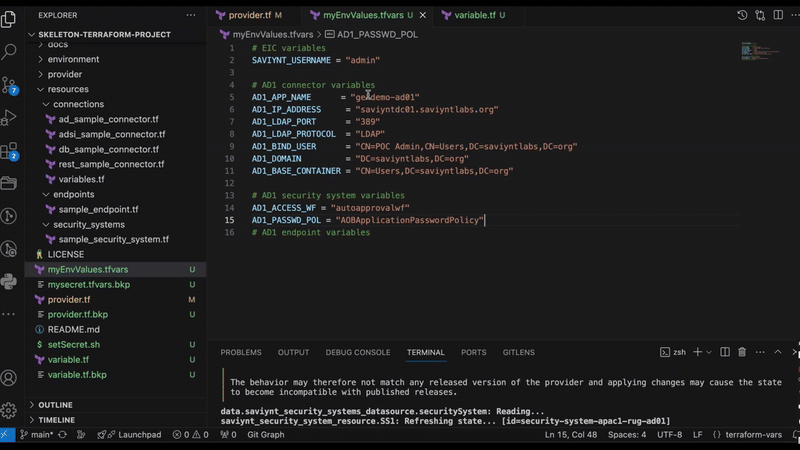The width and height of the screenshot is (800, 450).
Task: Expand the environment folder
Action: pyautogui.click(x=73, y=59)
